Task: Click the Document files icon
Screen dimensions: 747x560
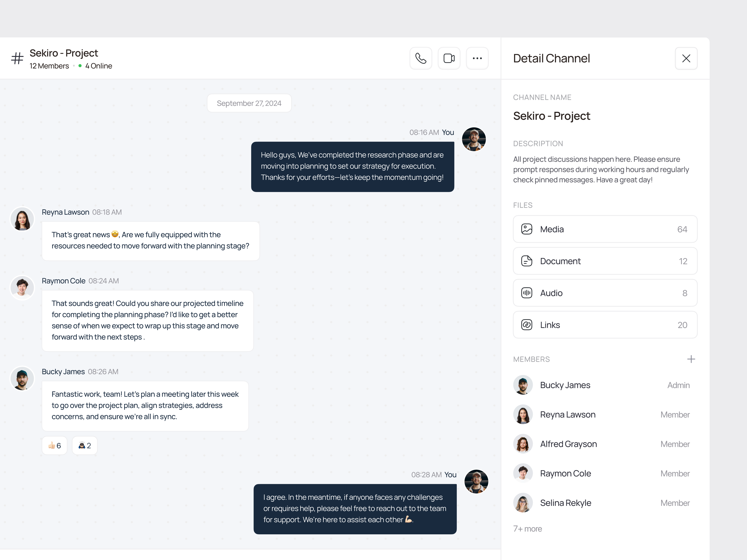Action: [x=526, y=261]
